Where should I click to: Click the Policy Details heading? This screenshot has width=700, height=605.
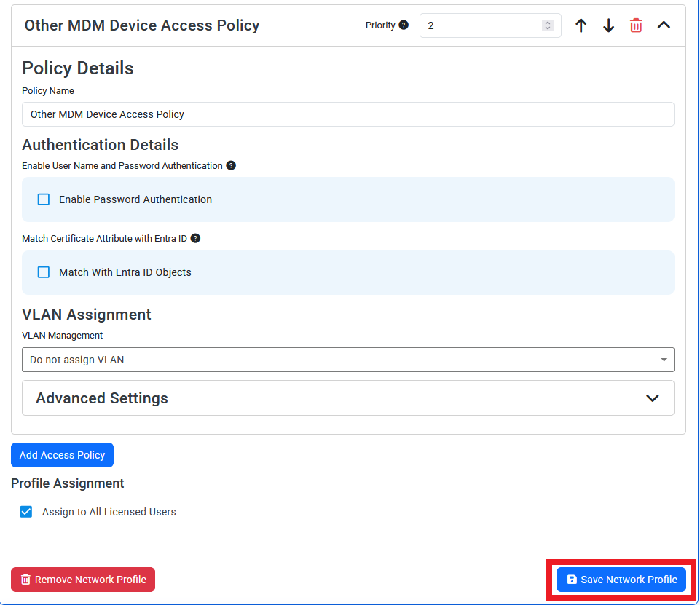click(x=78, y=68)
